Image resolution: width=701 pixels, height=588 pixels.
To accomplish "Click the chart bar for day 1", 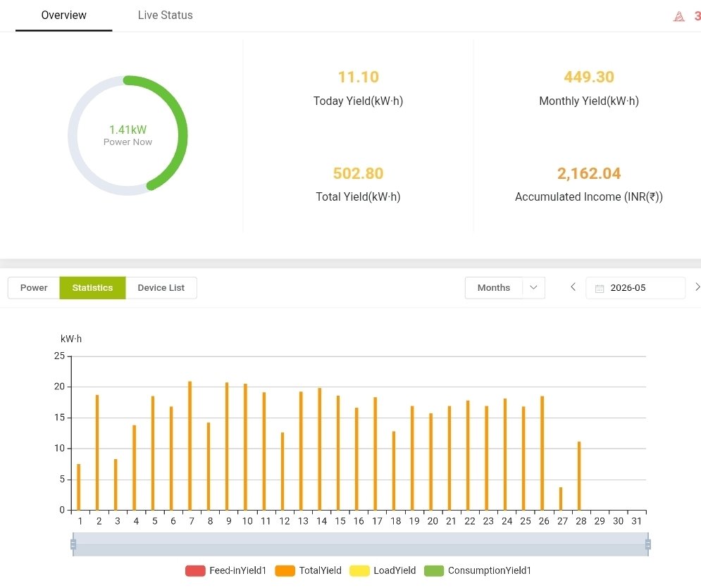I will [x=79, y=487].
